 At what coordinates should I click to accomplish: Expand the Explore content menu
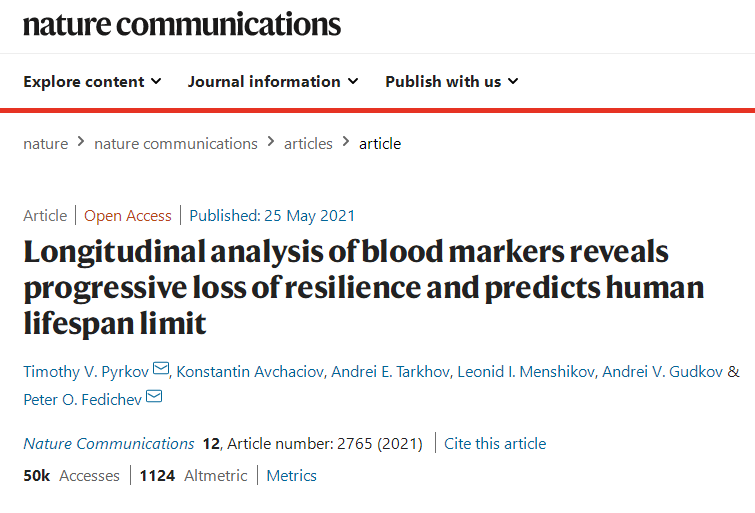pos(92,81)
